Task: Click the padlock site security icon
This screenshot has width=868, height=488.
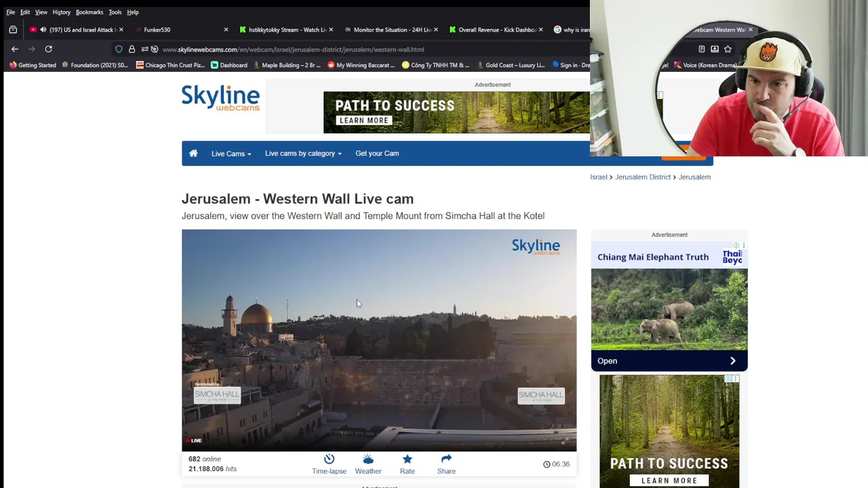Action: point(132,49)
